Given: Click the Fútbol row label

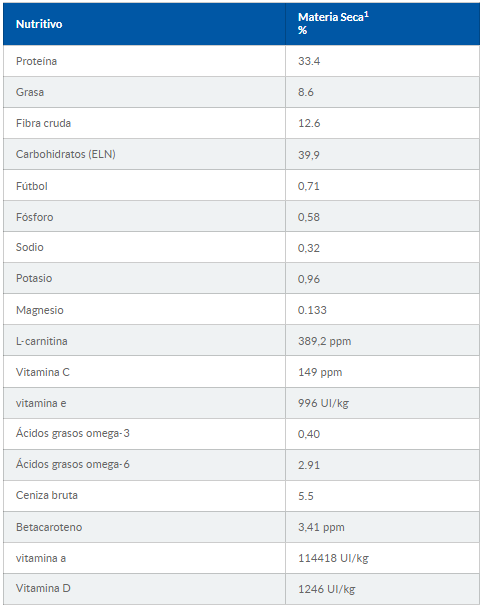Looking at the screenshot, I should (32, 186).
